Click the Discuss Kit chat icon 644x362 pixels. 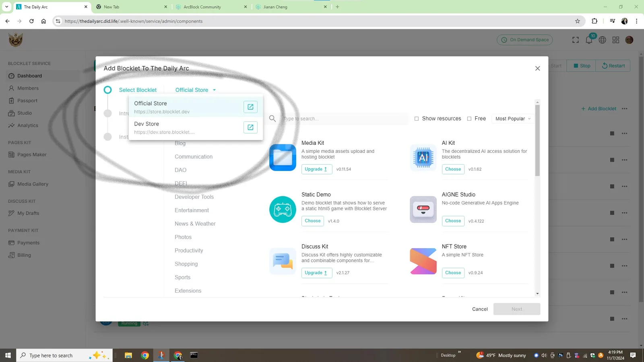(283, 261)
